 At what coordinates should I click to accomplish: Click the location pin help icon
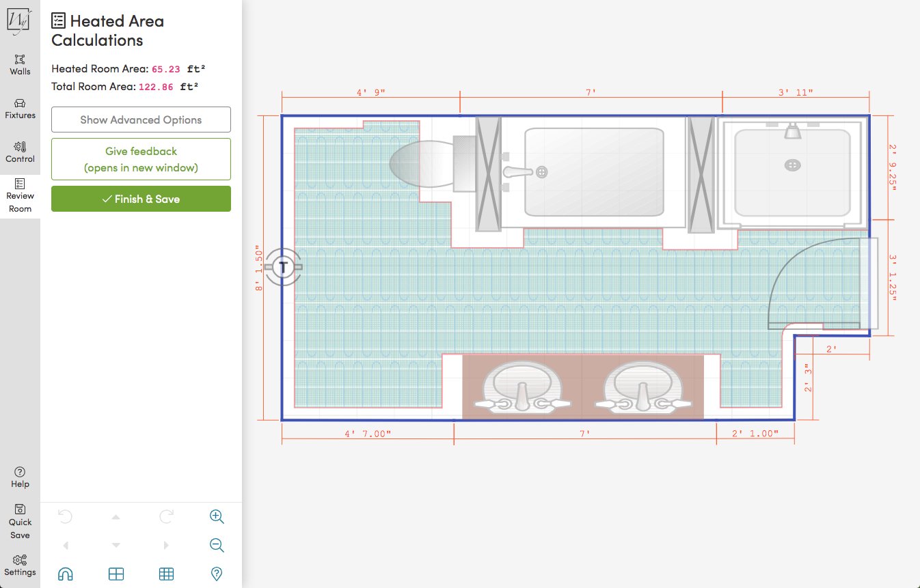pyautogui.click(x=217, y=574)
